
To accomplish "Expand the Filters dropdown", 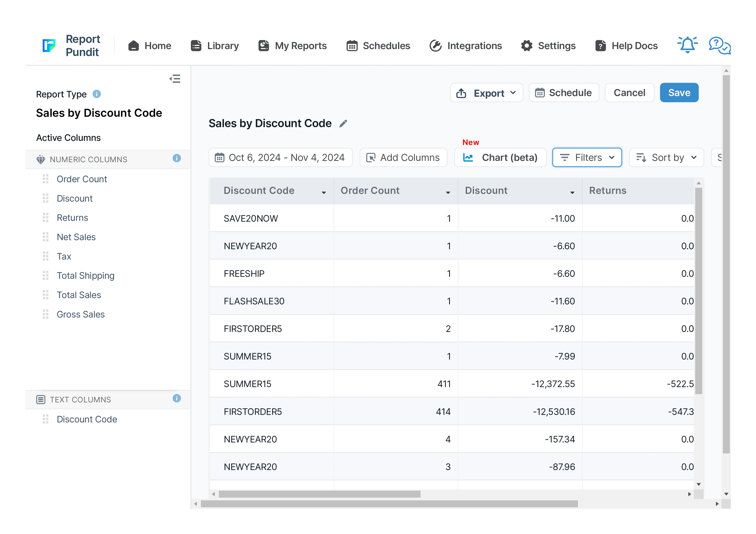I will point(587,158).
